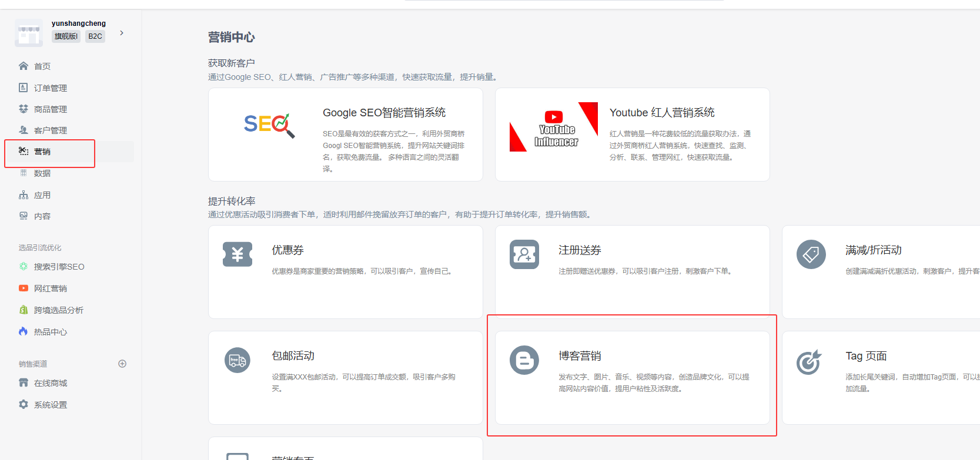Image resolution: width=980 pixels, height=460 pixels.
Task: Open 网红营销 in the sidebar
Action: [50, 288]
